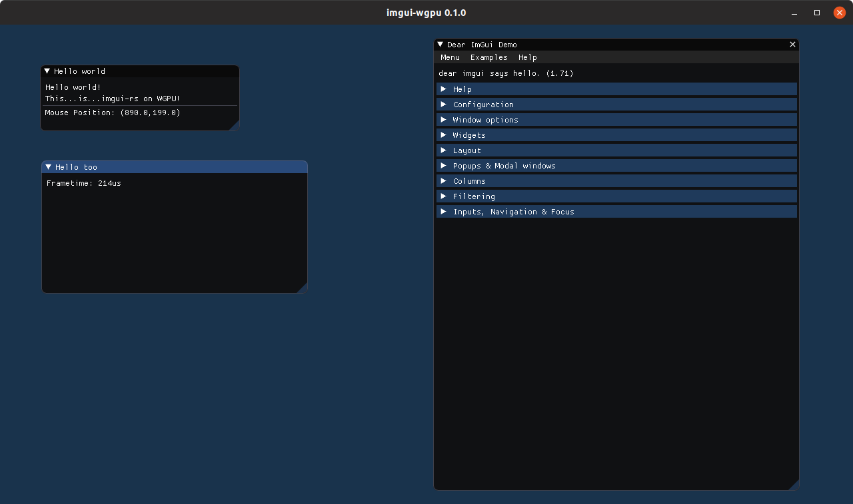This screenshot has width=853, height=504.
Task: Click the 'Frametime: 214us' text
Action: [x=84, y=183]
